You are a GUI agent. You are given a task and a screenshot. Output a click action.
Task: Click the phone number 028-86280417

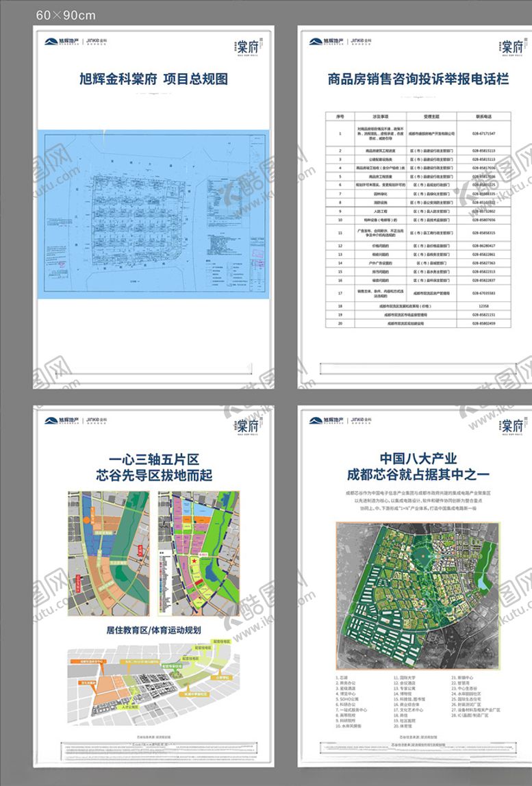pos(484,246)
